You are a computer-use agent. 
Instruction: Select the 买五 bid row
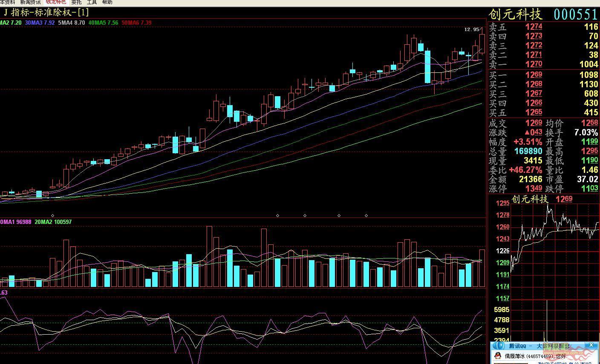tap(543, 113)
